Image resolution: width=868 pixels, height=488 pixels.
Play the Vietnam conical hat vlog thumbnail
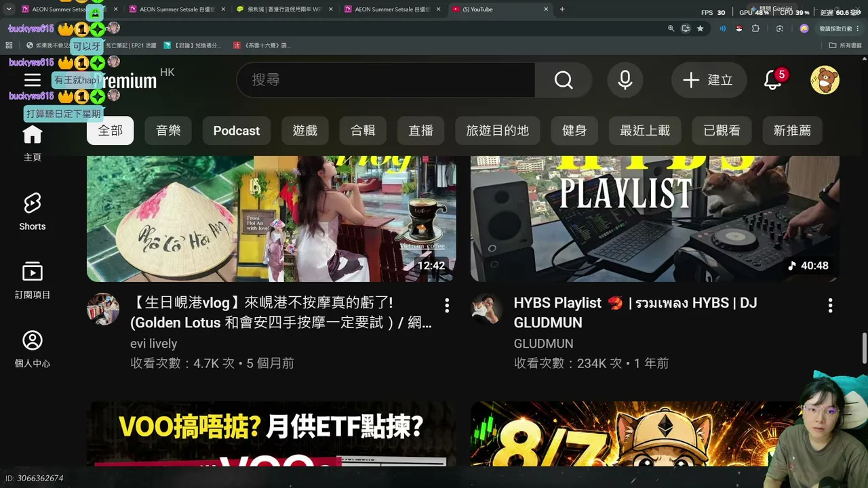(x=271, y=218)
